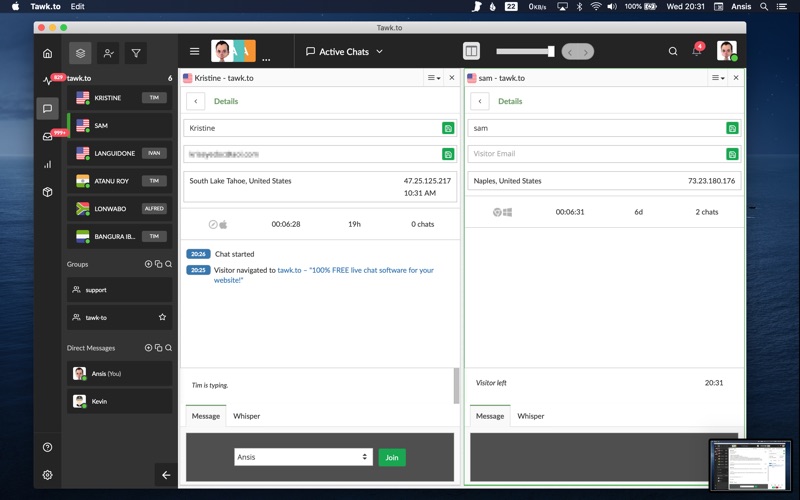Open the filter funnel icon
The height and width of the screenshot is (500, 800).
[136, 53]
